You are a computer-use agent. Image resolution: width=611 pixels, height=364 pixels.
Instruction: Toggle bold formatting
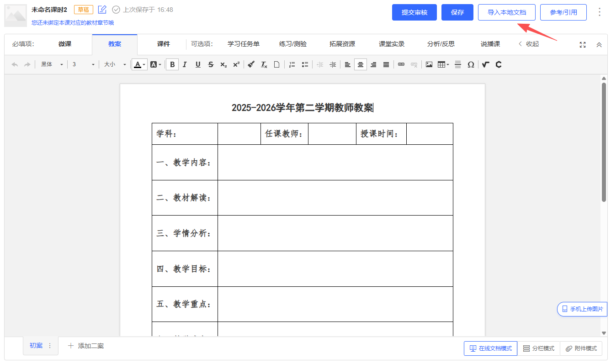[172, 65]
